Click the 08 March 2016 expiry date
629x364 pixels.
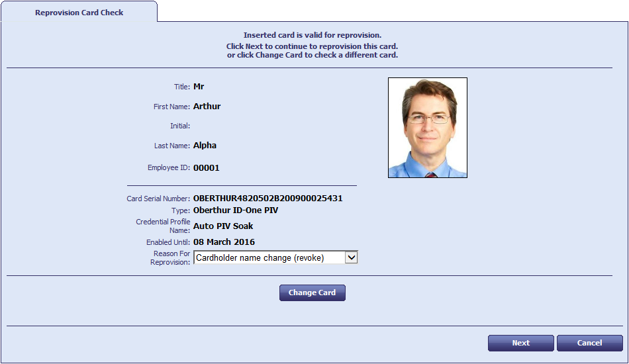click(224, 242)
